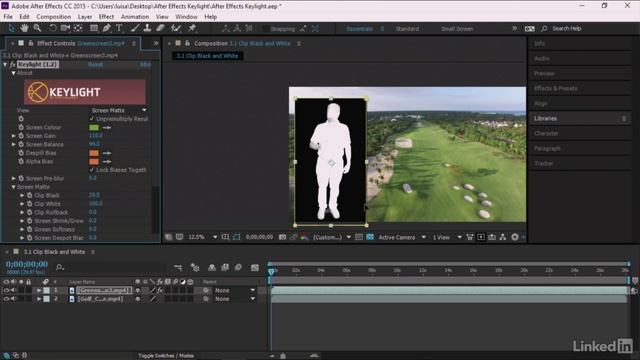The image size is (640, 360).
Task: Open the File menu
Action: tap(8, 17)
